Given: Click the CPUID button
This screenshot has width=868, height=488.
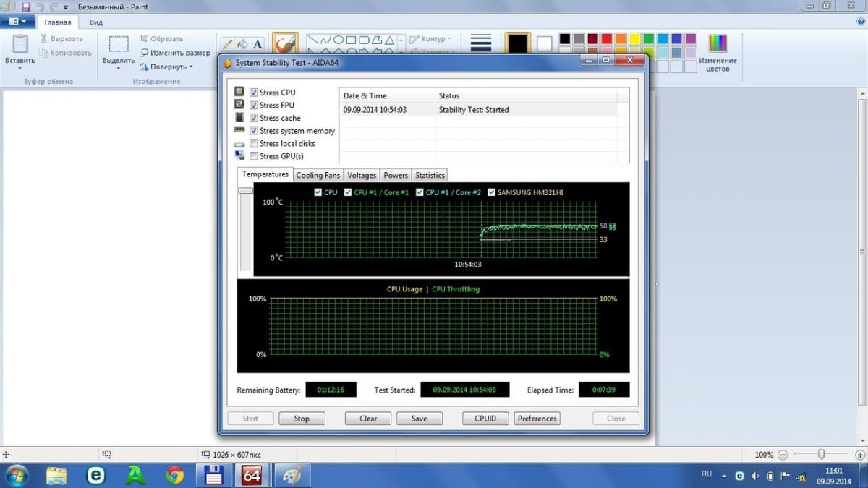Looking at the screenshot, I should coord(485,419).
